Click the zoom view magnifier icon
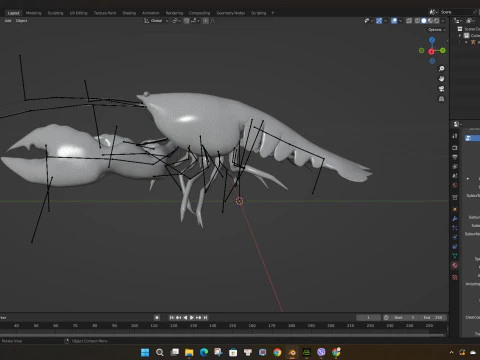 tap(441, 69)
